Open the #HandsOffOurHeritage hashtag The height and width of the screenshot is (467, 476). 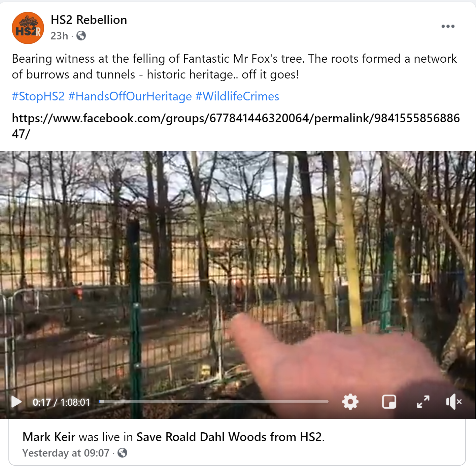click(x=130, y=96)
